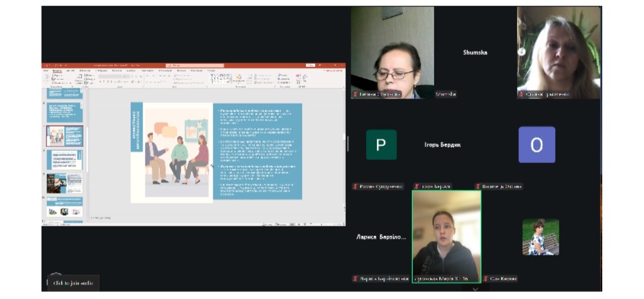Expand the gallery with the bottom chevron arrow
This screenshot has height=299, width=644.
pyautogui.click(x=475, y=289)
